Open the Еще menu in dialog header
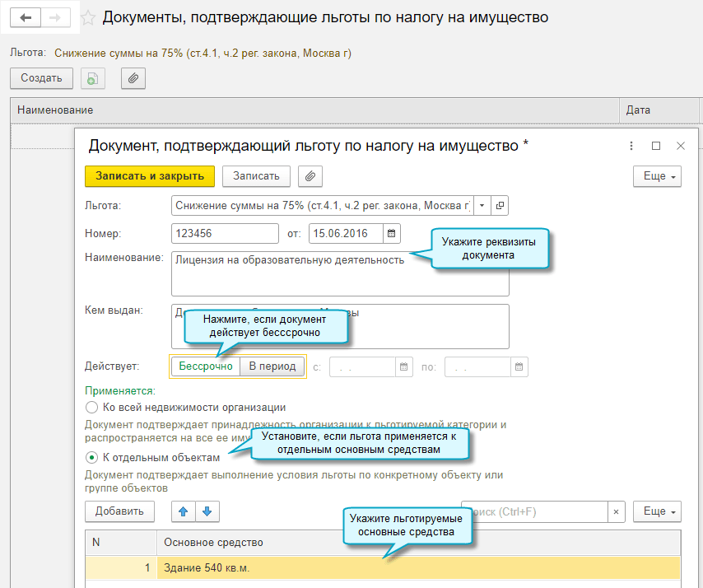The width and height of the screenshot is (703, 588). point(656,176)
